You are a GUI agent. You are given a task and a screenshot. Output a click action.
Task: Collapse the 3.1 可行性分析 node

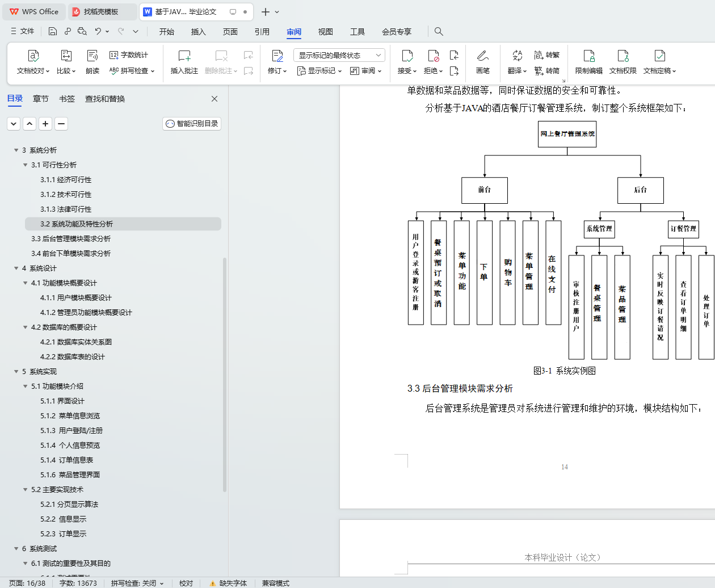tap(26, 165)
